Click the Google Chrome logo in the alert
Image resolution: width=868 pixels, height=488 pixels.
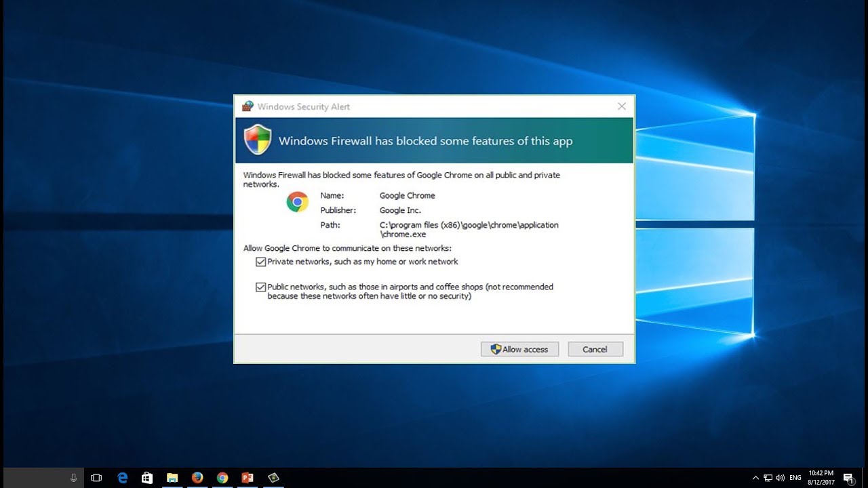pos(297,202)
